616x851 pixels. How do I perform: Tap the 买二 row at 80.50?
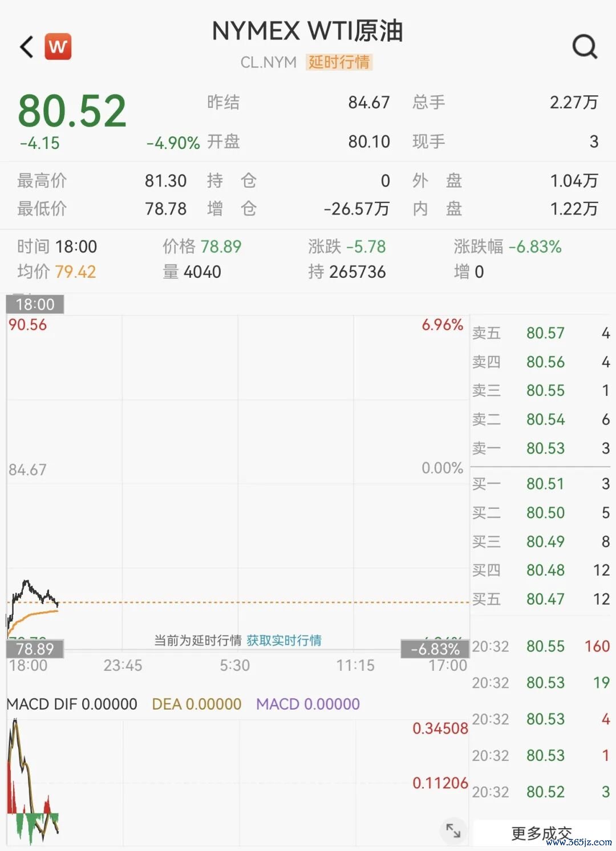541,513
